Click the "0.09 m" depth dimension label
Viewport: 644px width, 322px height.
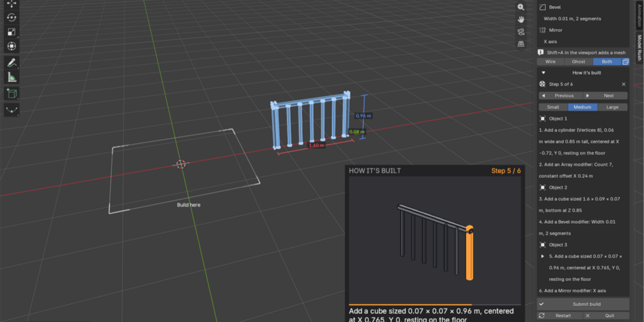[x=357, y=131]
